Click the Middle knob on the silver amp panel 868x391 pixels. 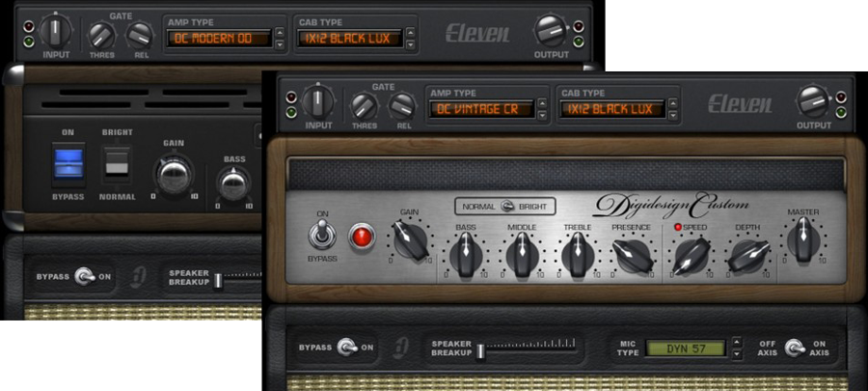[x=522, y=255]
